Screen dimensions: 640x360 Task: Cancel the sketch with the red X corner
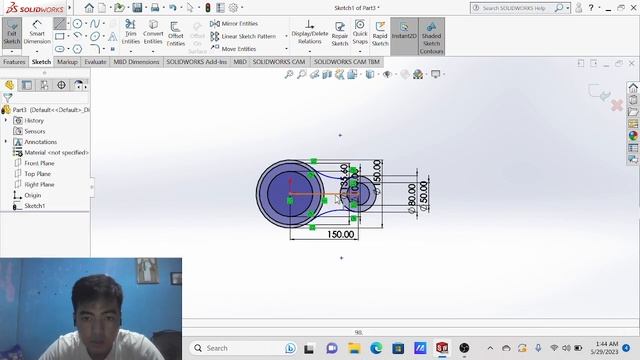point(617,105)
